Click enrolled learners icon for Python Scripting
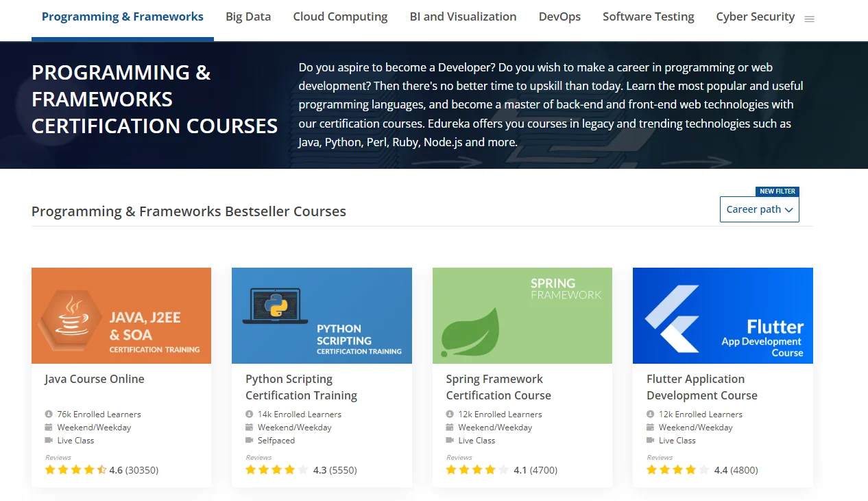 pyautogui.click(x=250, y=415)
